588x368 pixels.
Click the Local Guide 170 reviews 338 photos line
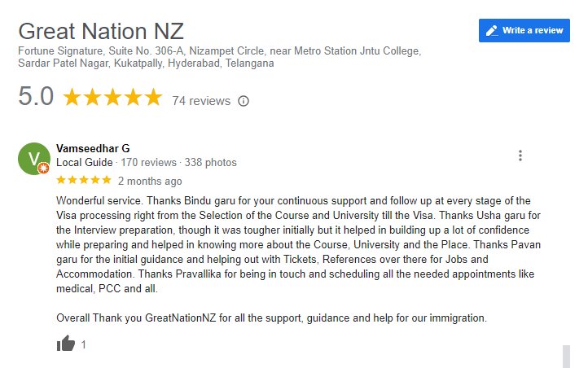pos(147,162)
